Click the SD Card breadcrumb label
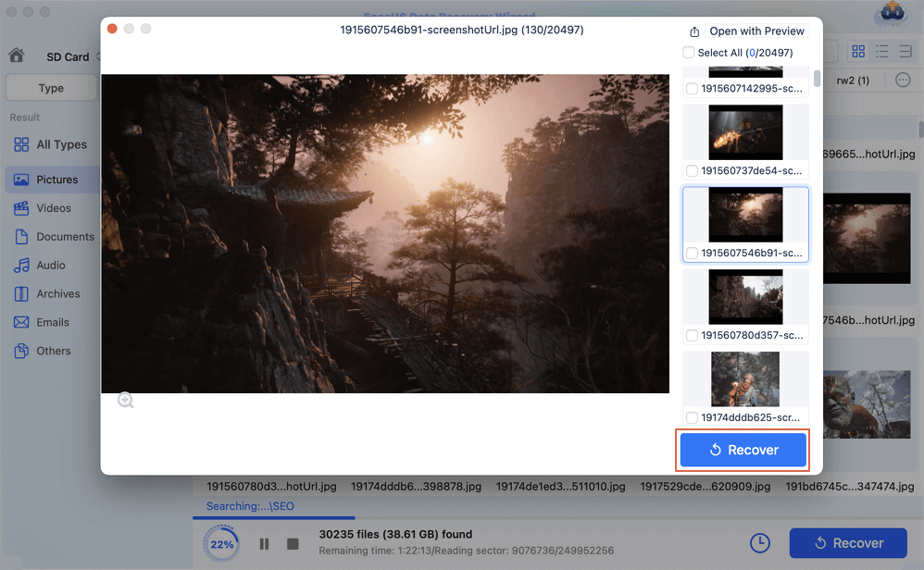Screen dimensions: 924x570 [x=68, y=57]
